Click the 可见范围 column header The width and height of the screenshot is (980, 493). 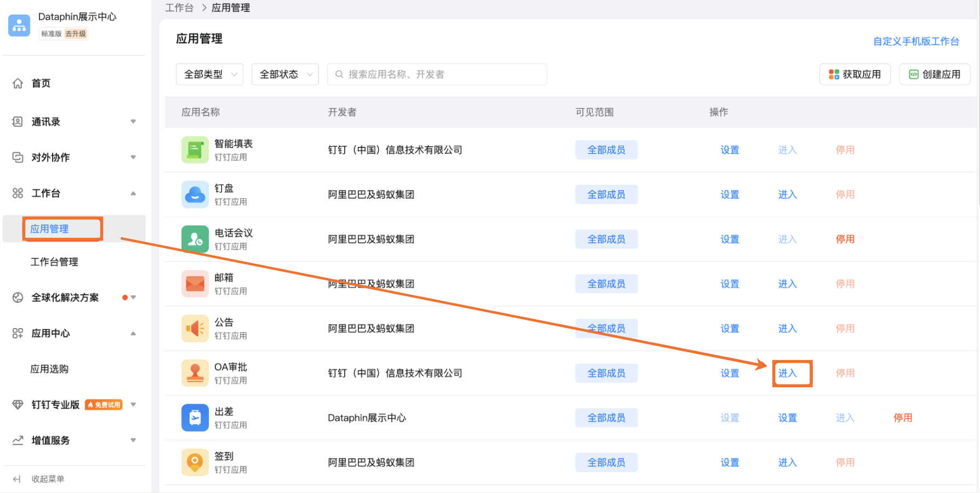[x=595, y=112]
